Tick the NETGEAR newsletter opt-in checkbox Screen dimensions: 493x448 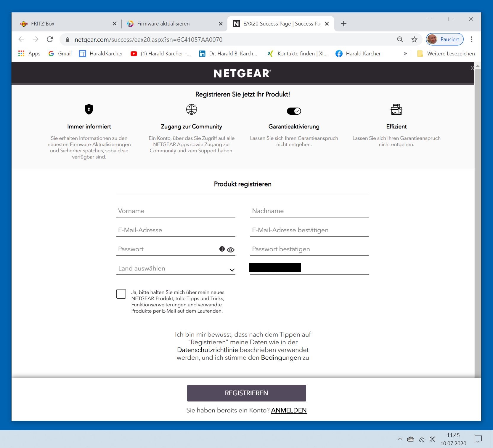[121, 294]
